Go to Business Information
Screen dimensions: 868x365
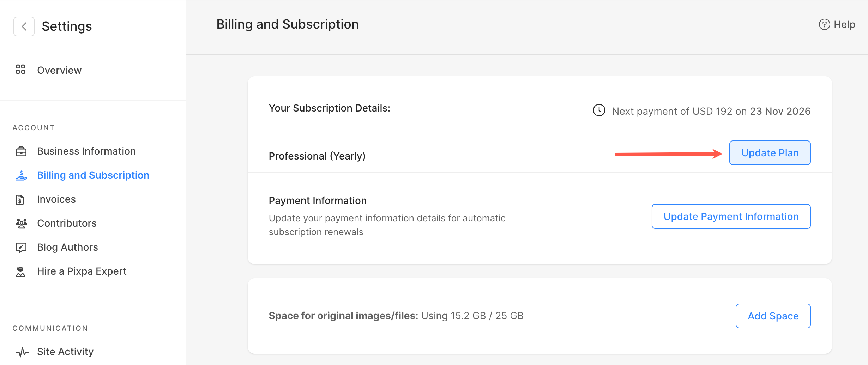coord(86,151)
